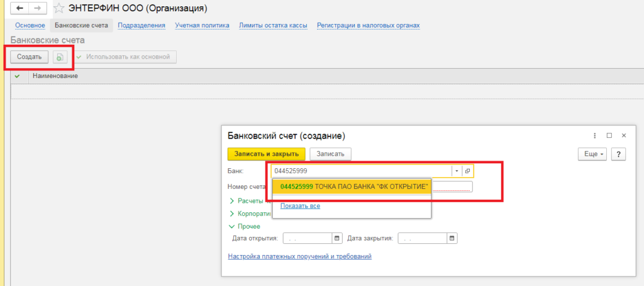Click the Записать button
The image size is (644, 286).
click(330, 154)
